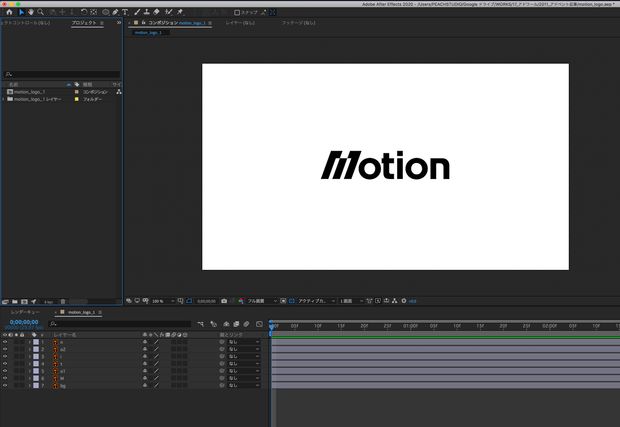Screen dimensions: 620x427
Task: Open the parent dropdown for layer 6
Action: [244, 378]
